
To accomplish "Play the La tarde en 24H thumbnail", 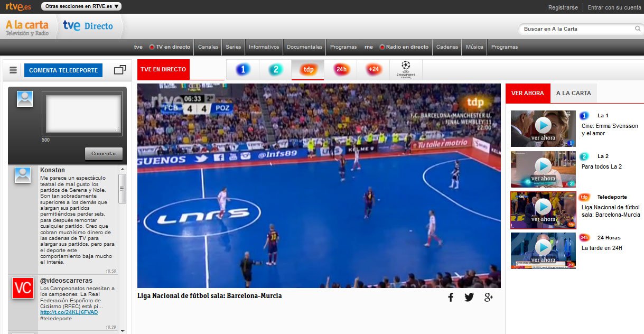I will (543, 251).
